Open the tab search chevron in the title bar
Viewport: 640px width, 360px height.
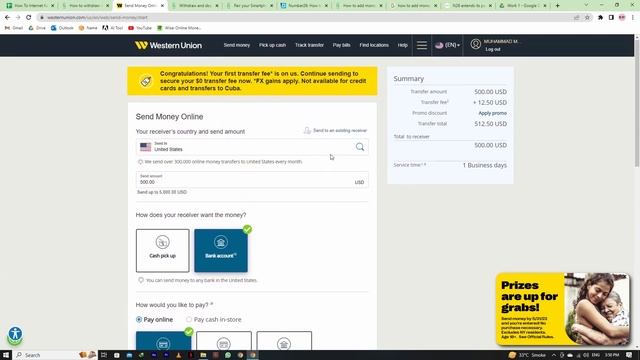pos(587,5)
